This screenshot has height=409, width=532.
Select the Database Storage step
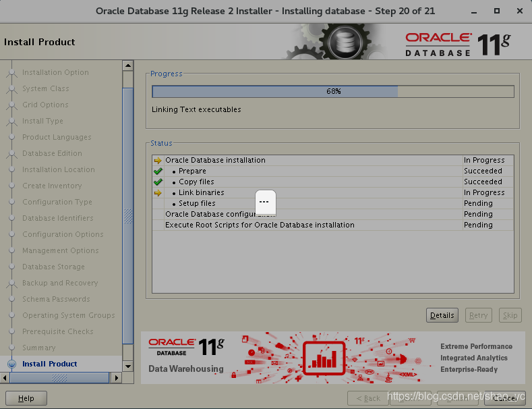(53, 267)
